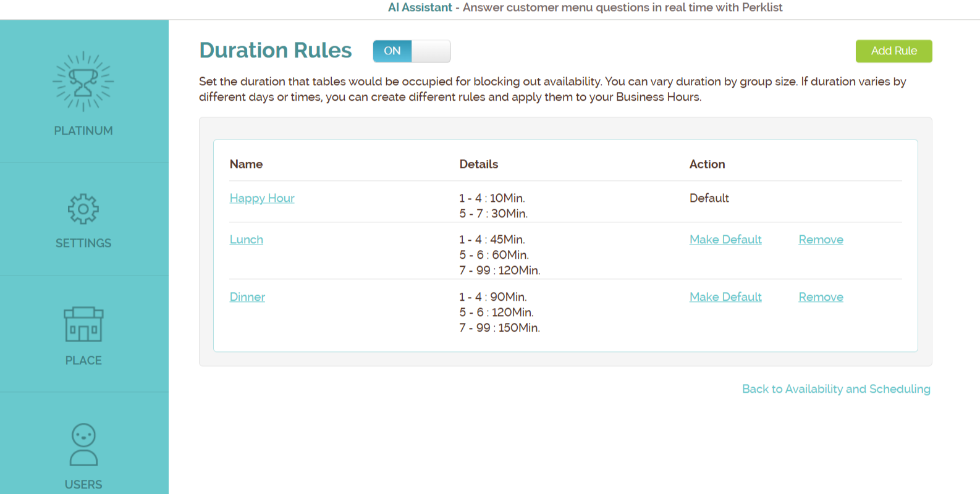Image resolution: width=980 pixels, height=494 pixels.
Task: Toggle the Duration Rules ON switch
Action: 412,51
